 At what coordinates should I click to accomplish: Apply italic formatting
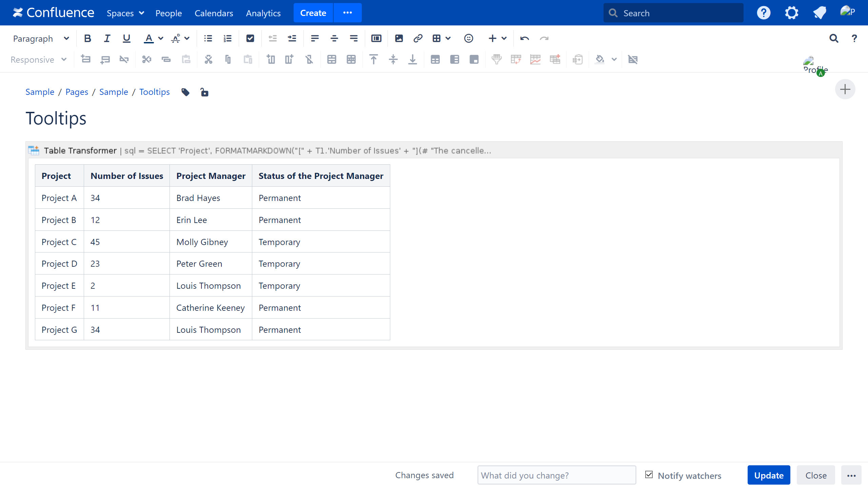(x=107, y=39)
